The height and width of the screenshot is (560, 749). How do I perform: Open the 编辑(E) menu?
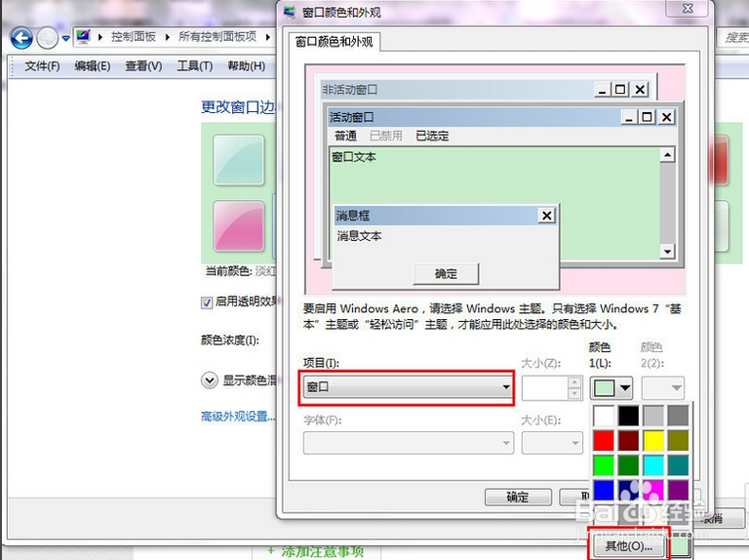(x=93, y=66)
